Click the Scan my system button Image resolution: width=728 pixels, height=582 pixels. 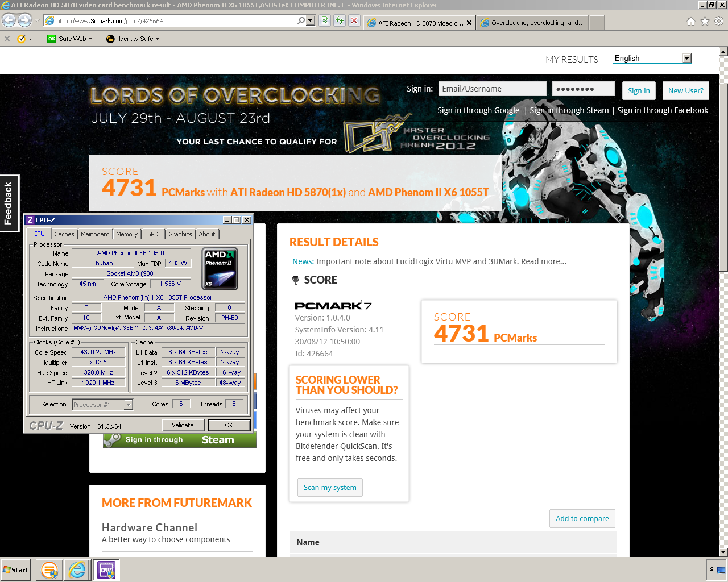tap(330, 487)
